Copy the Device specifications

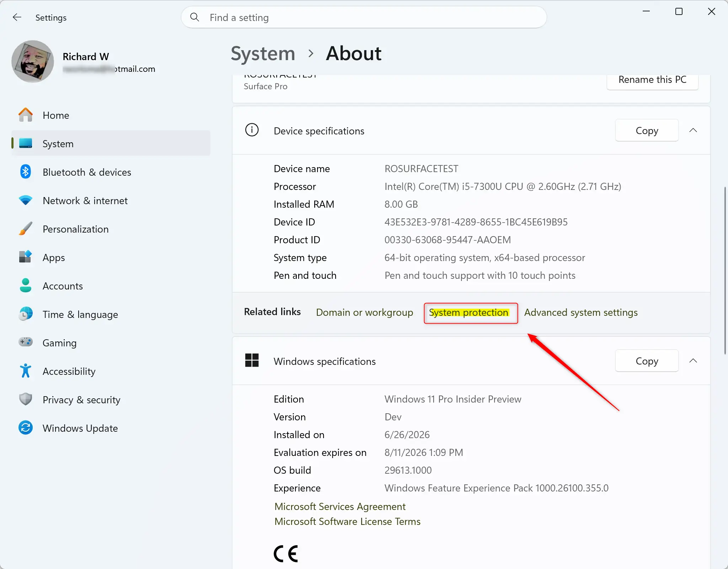click(647, 131)
